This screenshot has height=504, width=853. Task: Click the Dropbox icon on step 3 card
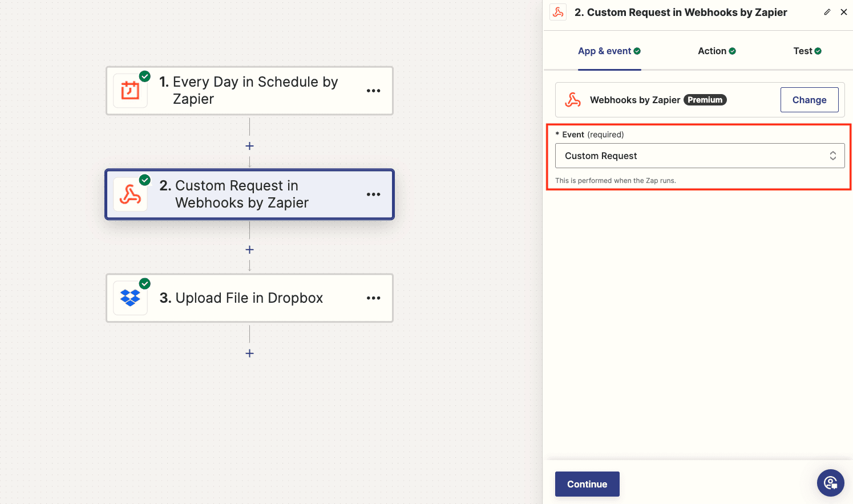(130, 298)
